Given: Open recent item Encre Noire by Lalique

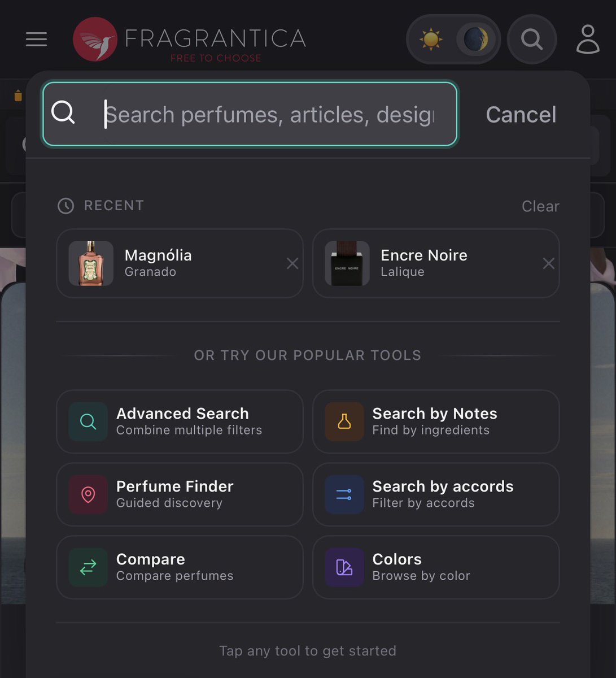Looking at the screenshot, I should [x=436, y=263].
